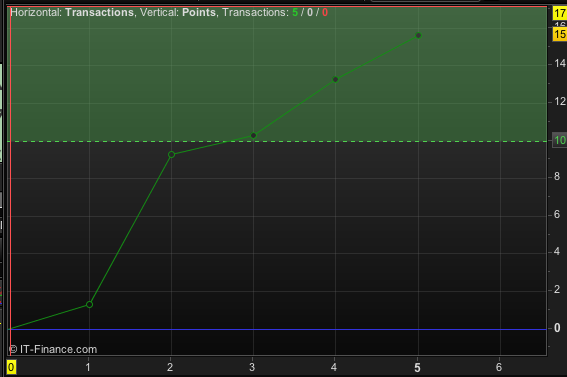Click the yellow 15 label on vertical axis
The width and height of the screenshot is (567, 377).
[x=560, y=35]
